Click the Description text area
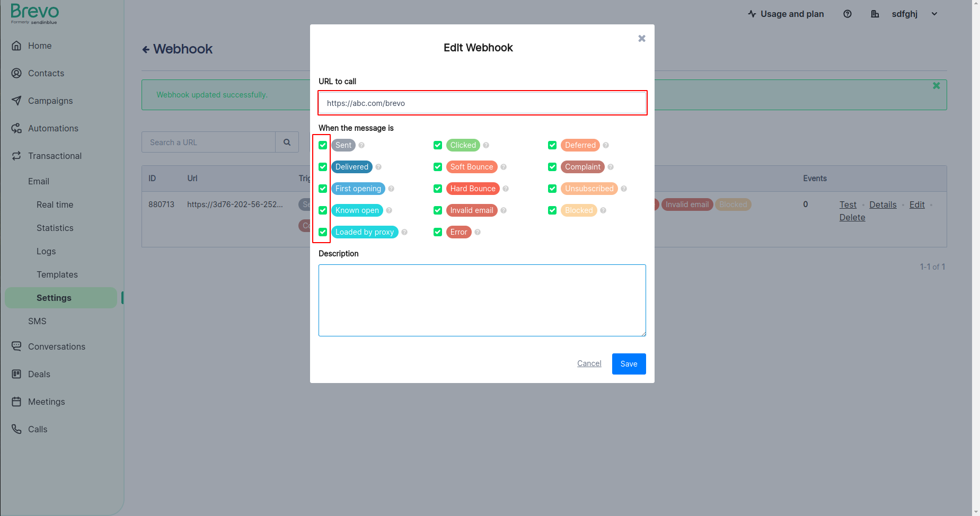Screen dimensions: 980x516 pos(482,300)
